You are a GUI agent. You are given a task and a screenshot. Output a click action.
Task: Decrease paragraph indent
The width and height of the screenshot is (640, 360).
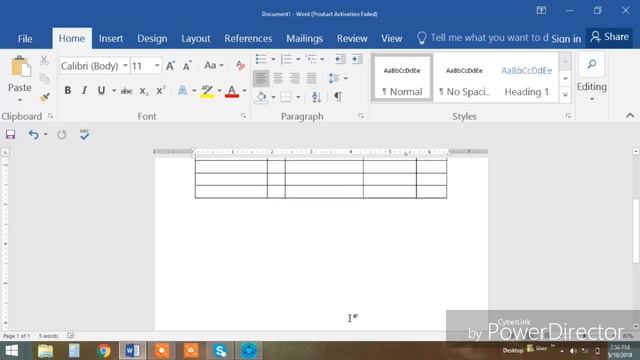tap(340, 59)
